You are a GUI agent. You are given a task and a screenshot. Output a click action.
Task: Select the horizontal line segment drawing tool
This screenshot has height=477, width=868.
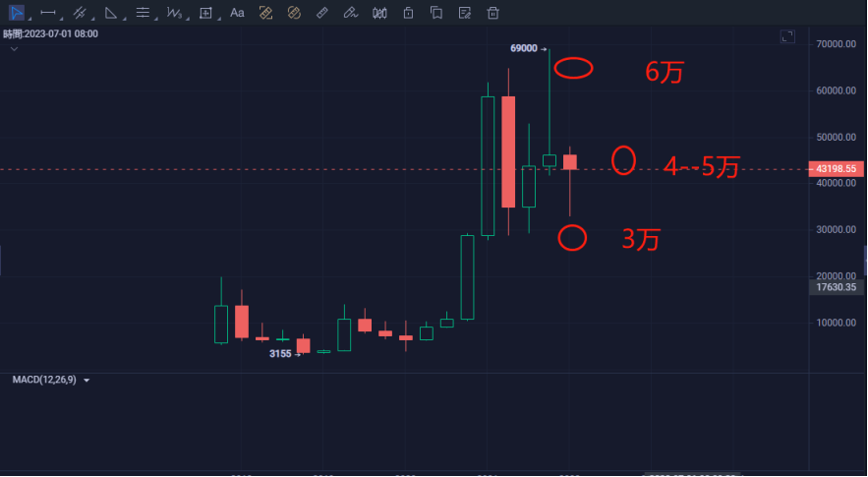pos(48,12)
